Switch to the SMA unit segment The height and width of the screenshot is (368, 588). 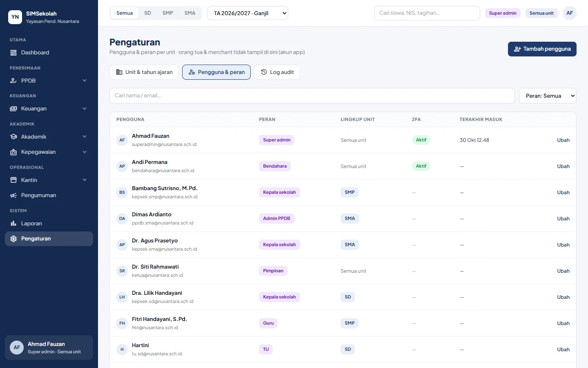(190, 13)
